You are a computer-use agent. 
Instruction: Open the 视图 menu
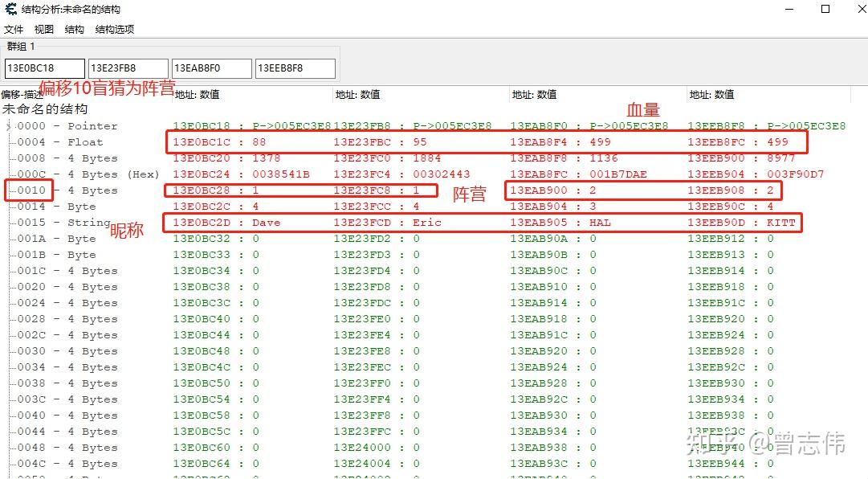pos(43,29)
